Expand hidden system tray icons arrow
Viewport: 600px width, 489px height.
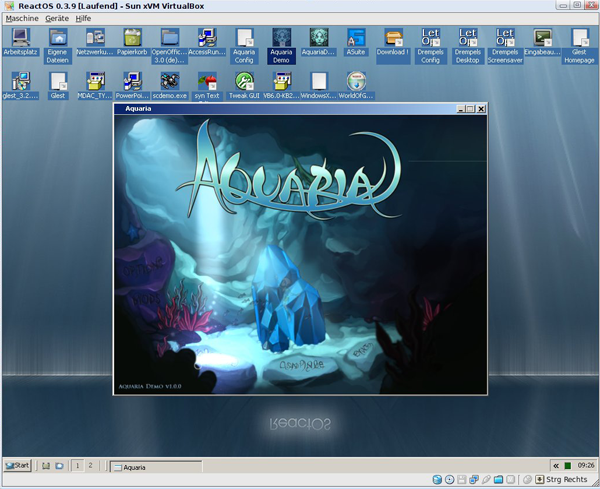(x=556, y=466)
